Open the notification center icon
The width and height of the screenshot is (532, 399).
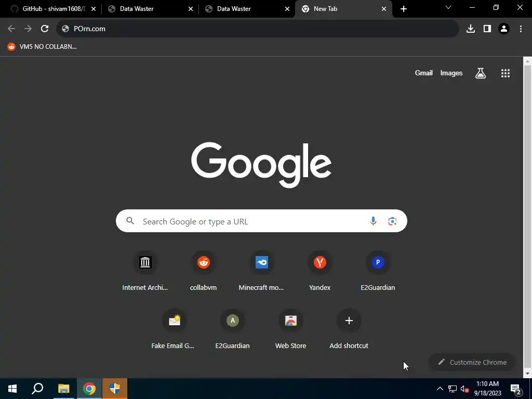click(x=516, y=390)
